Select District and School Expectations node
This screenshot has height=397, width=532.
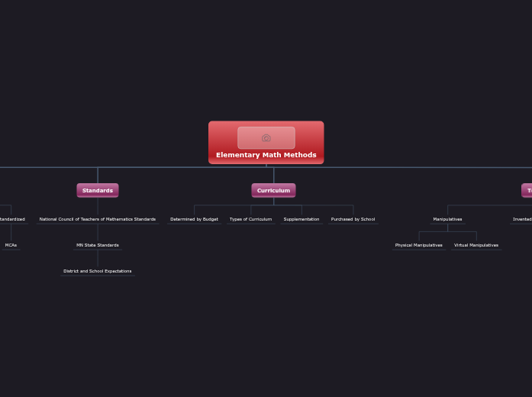tap(98, 271)
